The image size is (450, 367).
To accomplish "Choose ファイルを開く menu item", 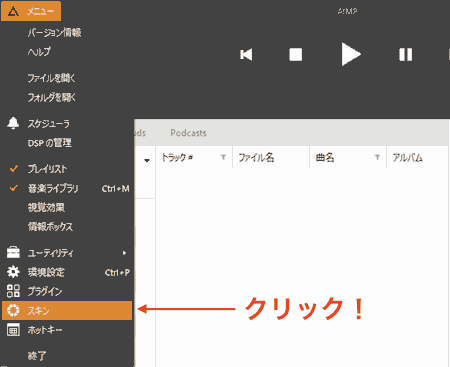I will coord(51,78).
